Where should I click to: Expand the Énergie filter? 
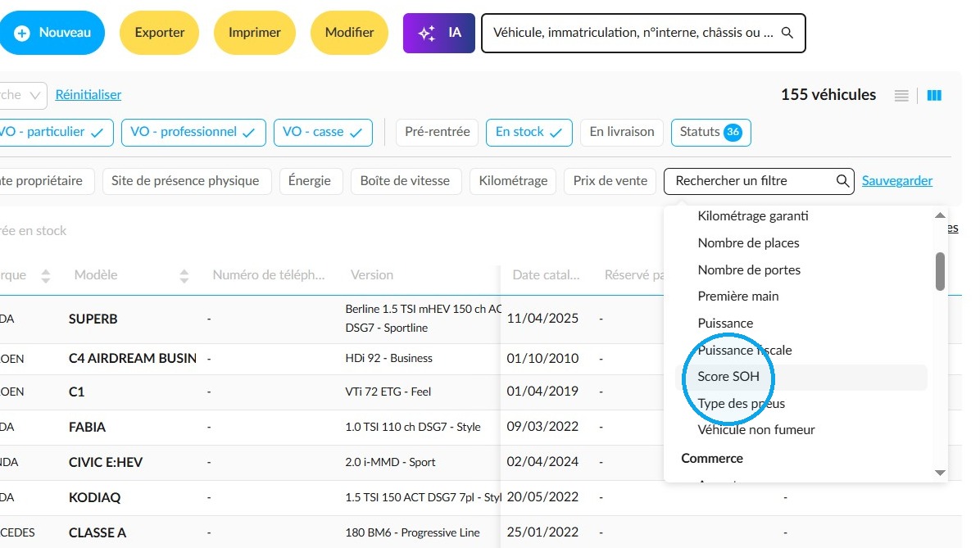(310, 181)
